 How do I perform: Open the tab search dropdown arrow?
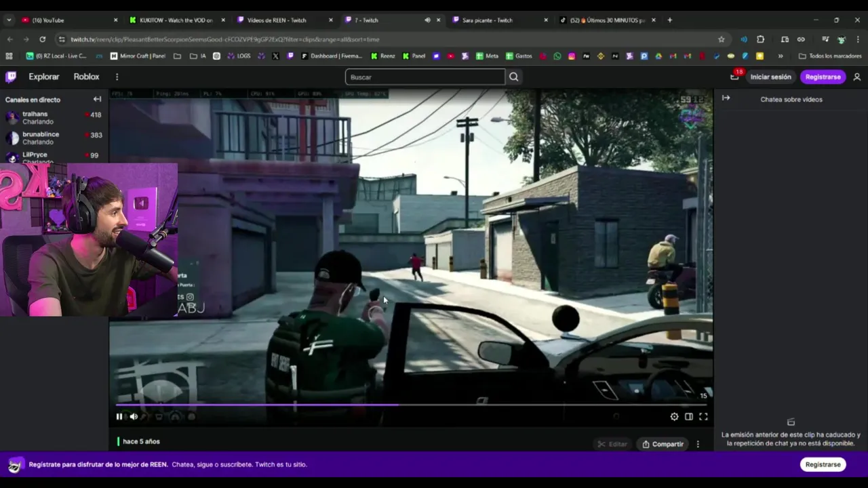coord(9,20)
